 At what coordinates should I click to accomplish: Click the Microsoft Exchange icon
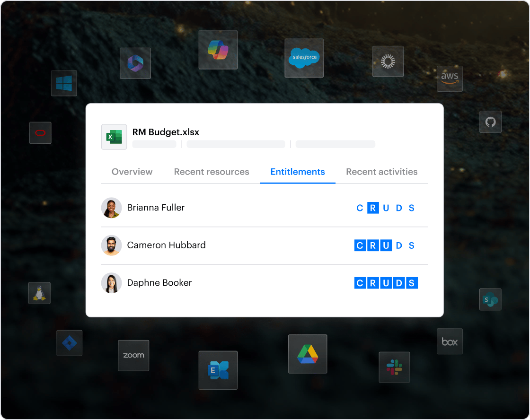218,370
